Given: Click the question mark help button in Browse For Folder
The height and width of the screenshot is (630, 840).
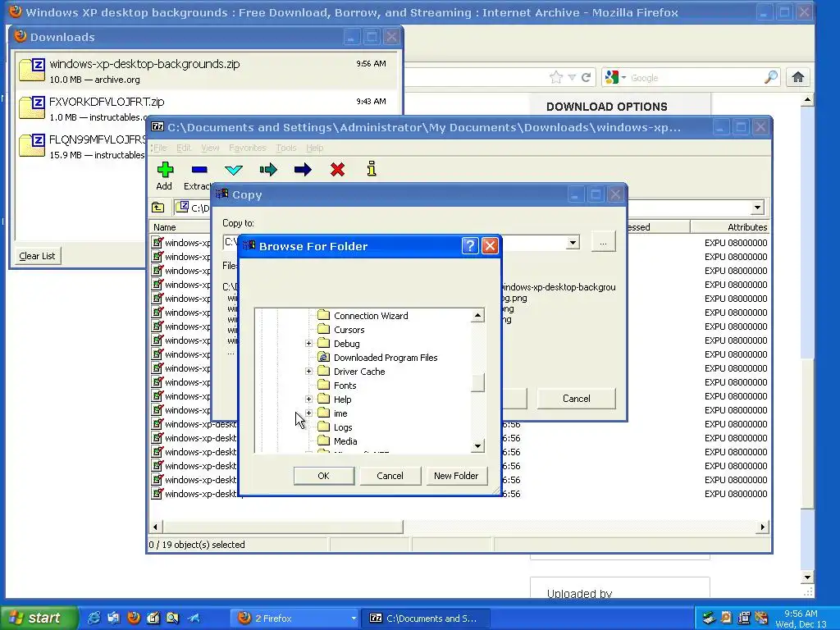Looking at the screenshot, I should click(x=470, y=246).
